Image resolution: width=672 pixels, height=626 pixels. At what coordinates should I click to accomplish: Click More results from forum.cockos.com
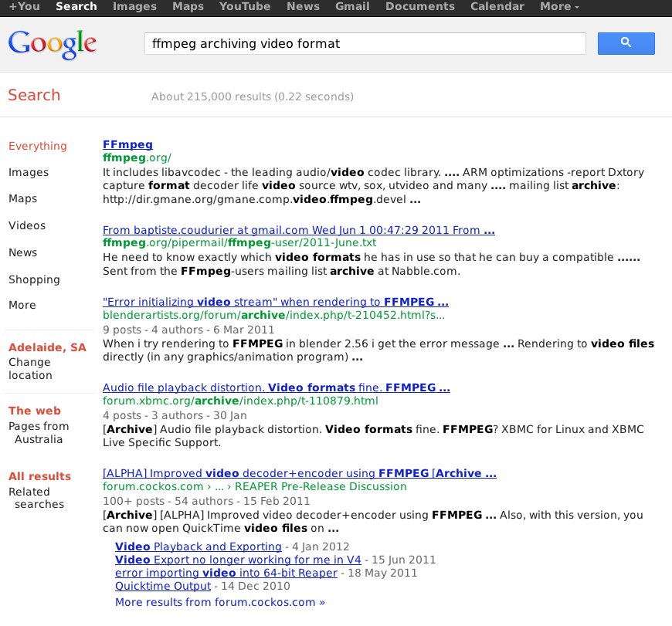pos(220,602)
